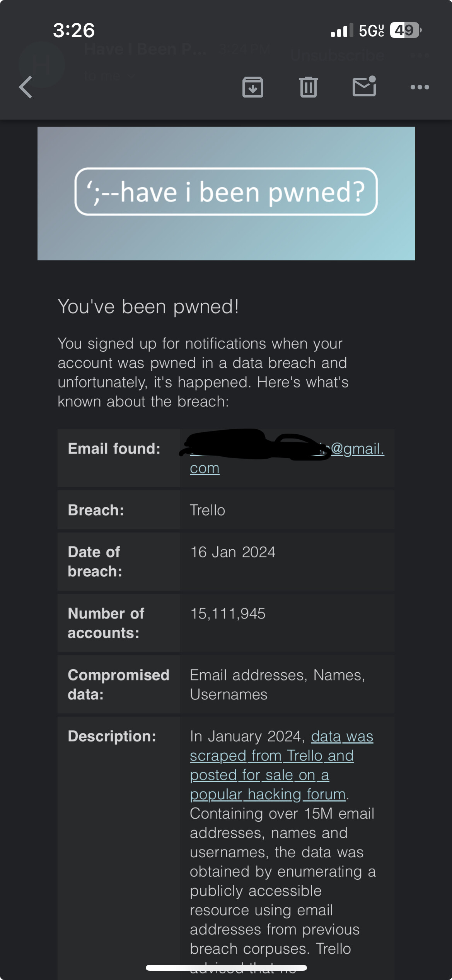Tap the faded Unsubscribe button
The width and height of the screenshot is (452, 980).
click(337, 56)
